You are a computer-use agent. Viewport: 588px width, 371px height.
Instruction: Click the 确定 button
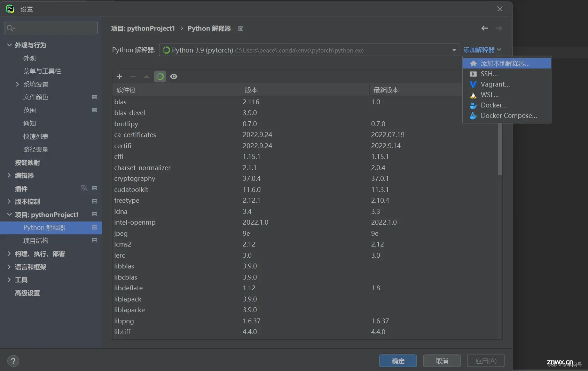(398, 361)
